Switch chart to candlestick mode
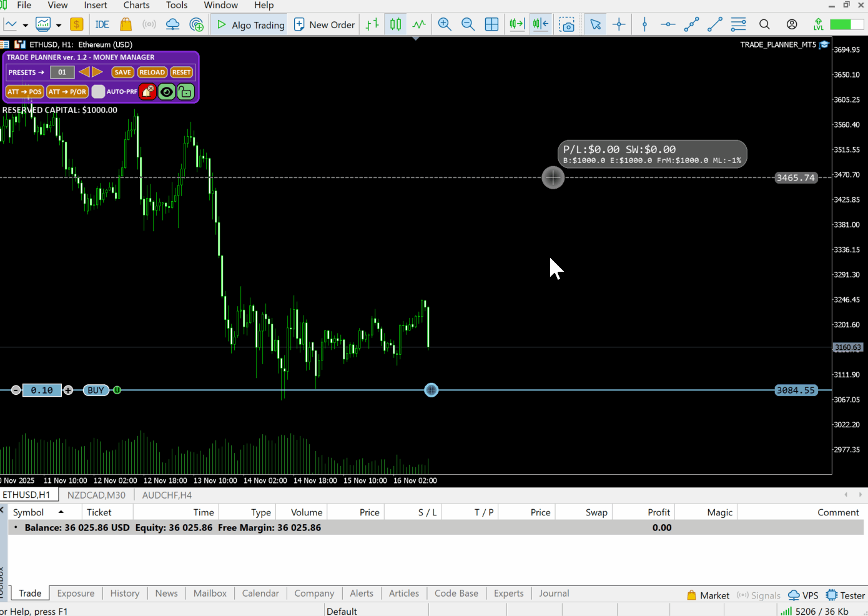This screenshot has width=868, height=616. (x=396, y=24)
